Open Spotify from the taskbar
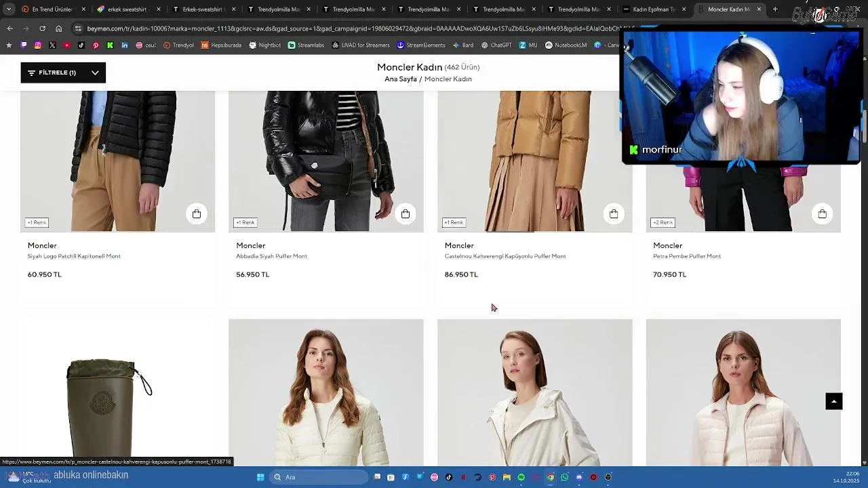 521,477
